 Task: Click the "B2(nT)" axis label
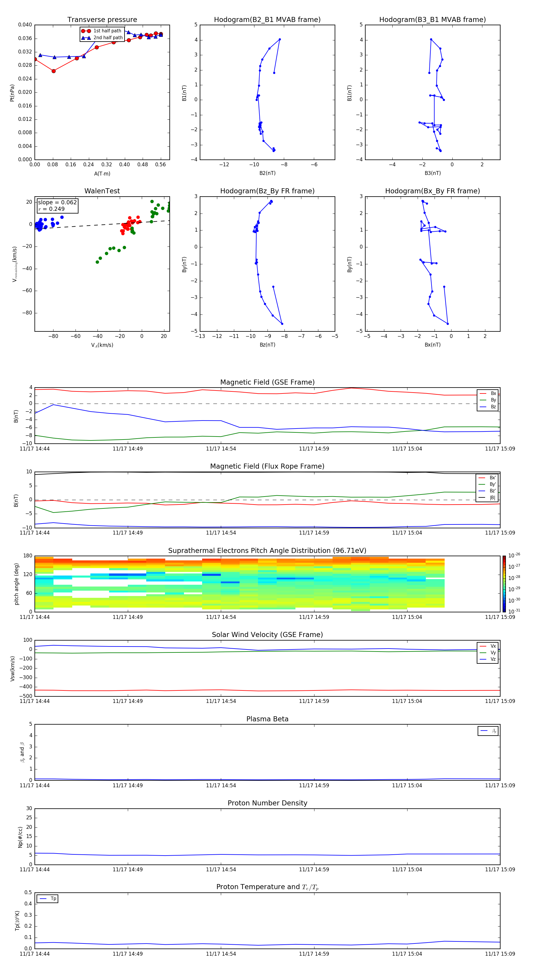pyautogui.click(x=267, y=173)
